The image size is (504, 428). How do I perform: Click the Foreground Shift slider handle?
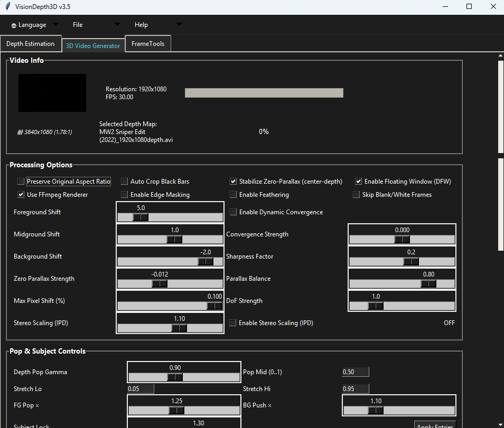tap(141, 217)
